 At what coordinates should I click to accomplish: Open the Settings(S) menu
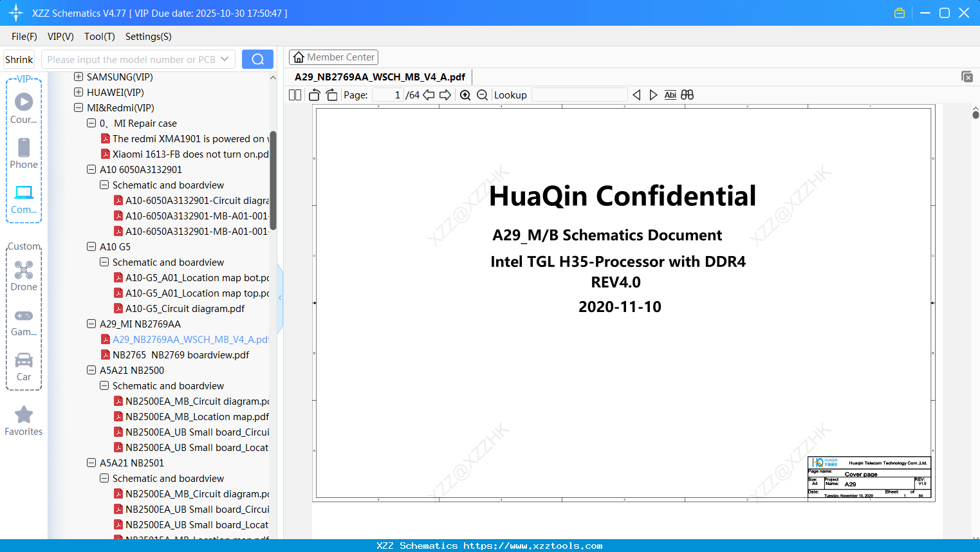(149, 37)
